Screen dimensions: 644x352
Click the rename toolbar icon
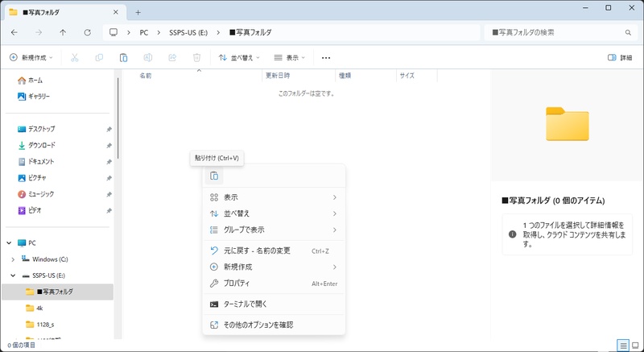coord(148,58)
